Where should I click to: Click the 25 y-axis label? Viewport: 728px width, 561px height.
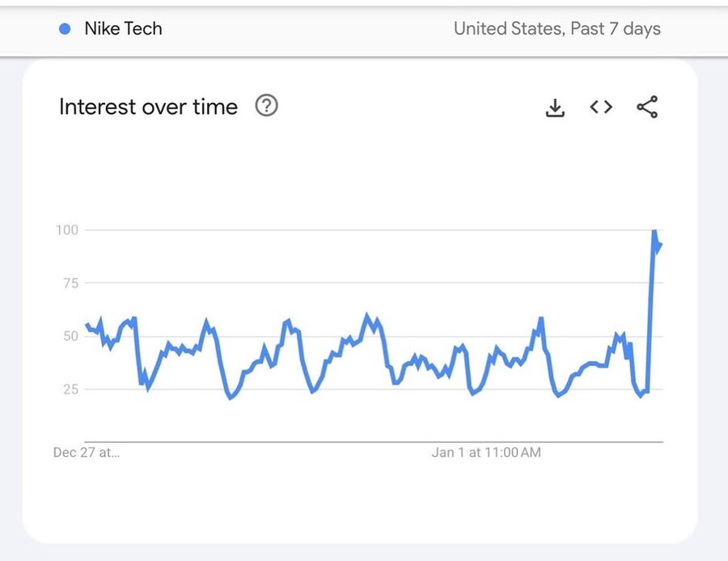[x=71, y=389]
